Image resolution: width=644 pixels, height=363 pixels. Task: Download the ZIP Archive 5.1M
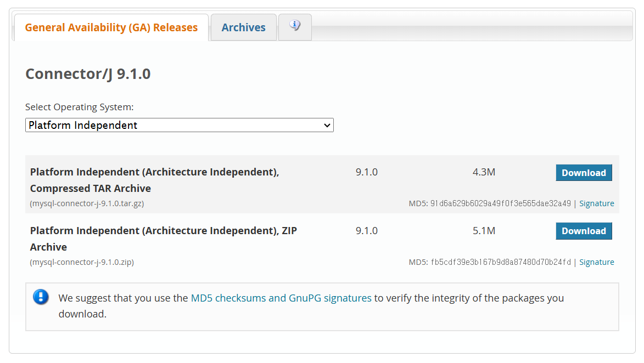pos(584,231)
